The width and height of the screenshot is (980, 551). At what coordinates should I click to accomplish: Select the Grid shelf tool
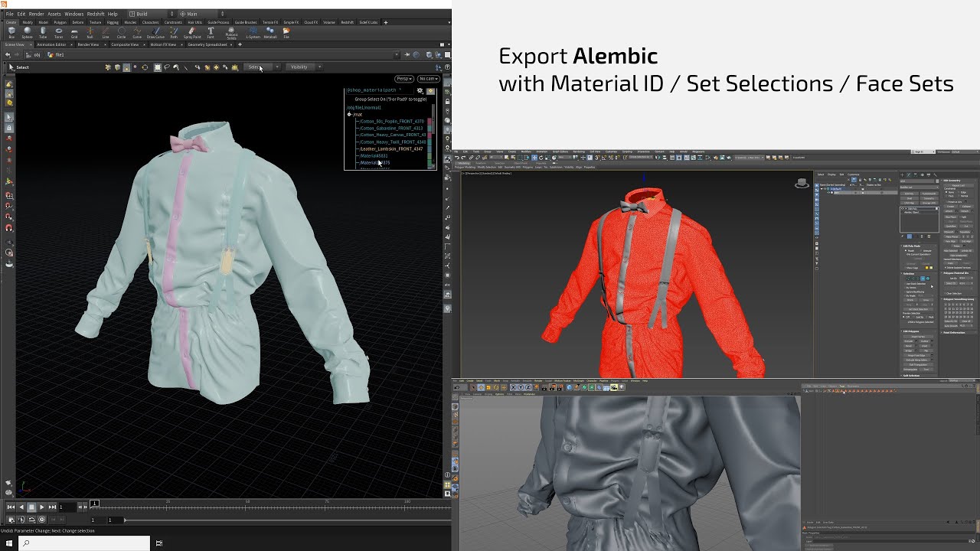click(74, 33)
